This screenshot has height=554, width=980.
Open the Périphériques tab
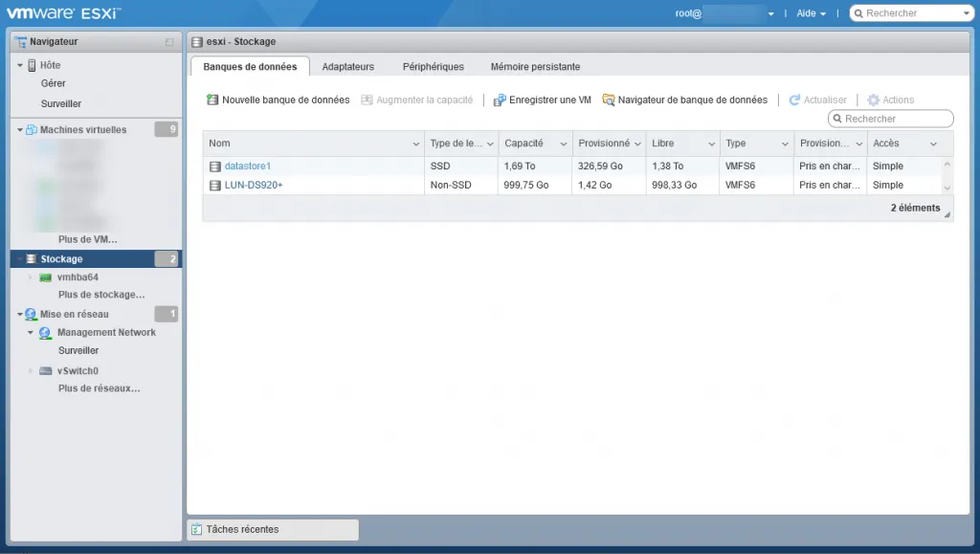tap(433, 67)
